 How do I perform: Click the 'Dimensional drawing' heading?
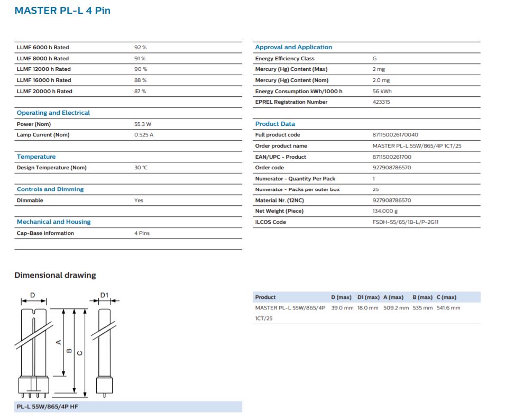click(x=55, y=275)
